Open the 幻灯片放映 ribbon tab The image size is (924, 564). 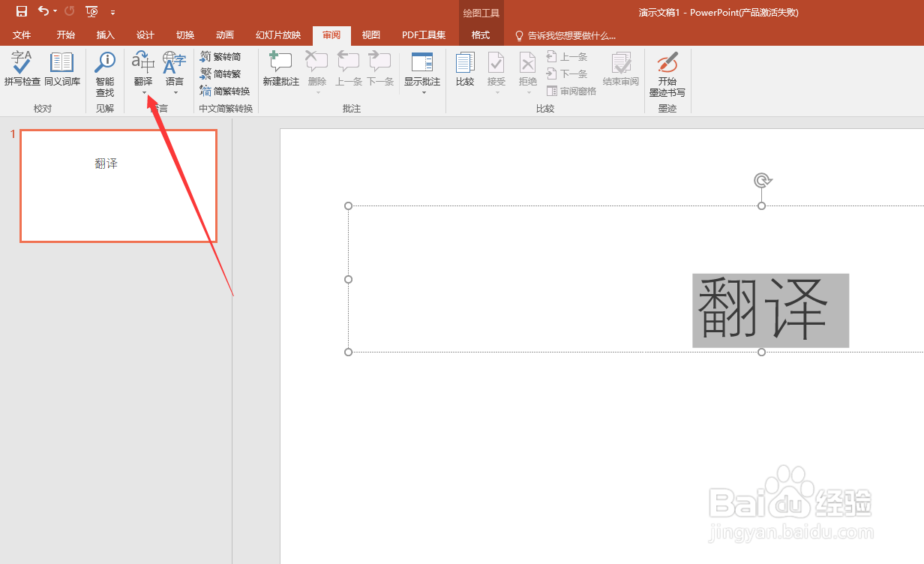click(278, 34)
